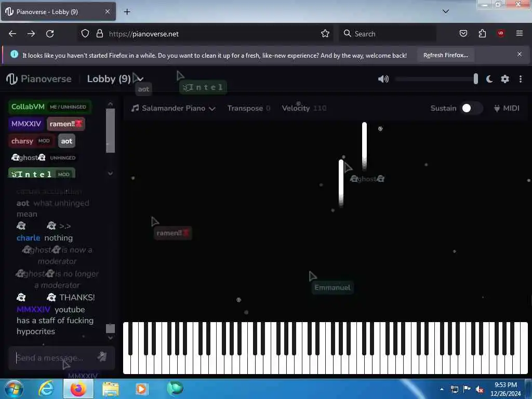This screenshot has width=532, height=399.
Task: Bookmark this page with the star icon
Action: coord(325,34)
